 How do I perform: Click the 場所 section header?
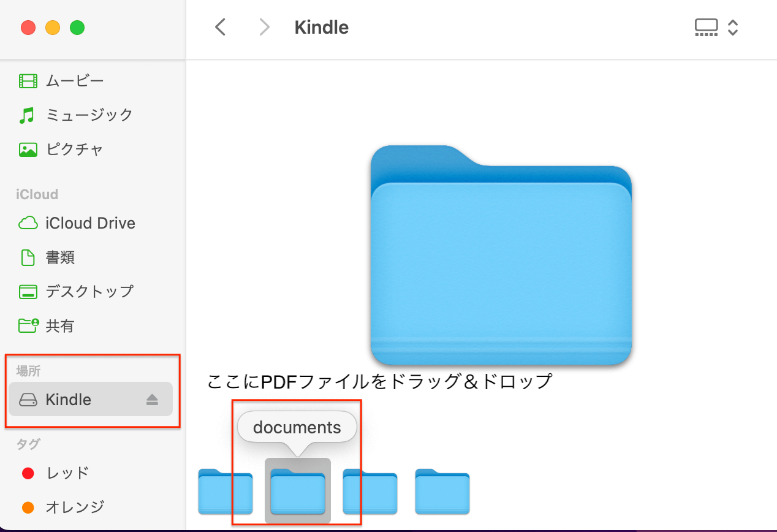[28, 370]
